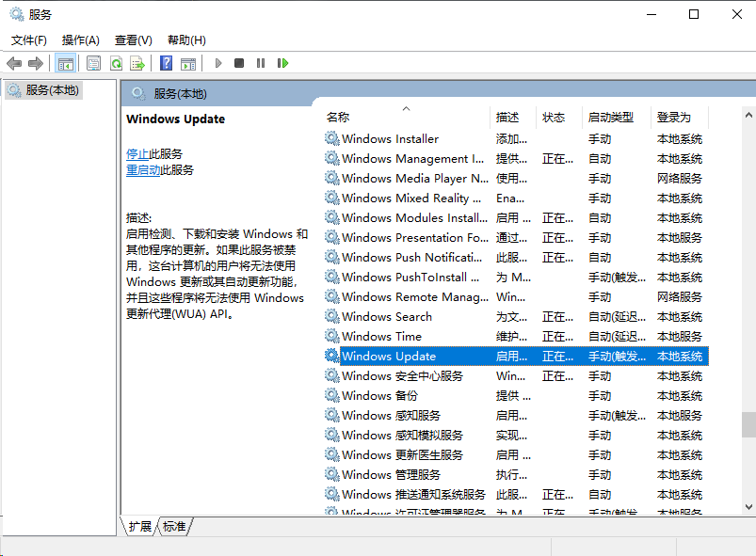Click the gear icon of Windows 更新医生服务

point(331,454)
